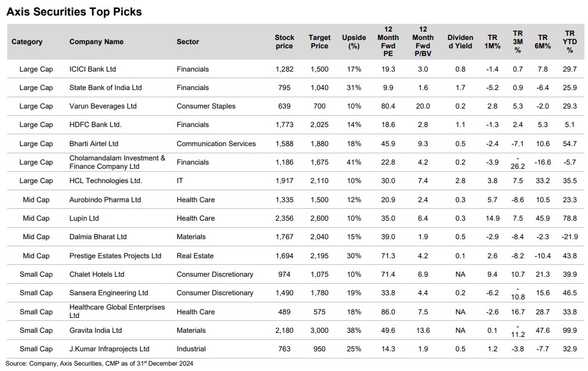Click Gravita India Ltd company name
Image resolution: width=588 pixels, height=371 pixels.
(x=96, y=330)
